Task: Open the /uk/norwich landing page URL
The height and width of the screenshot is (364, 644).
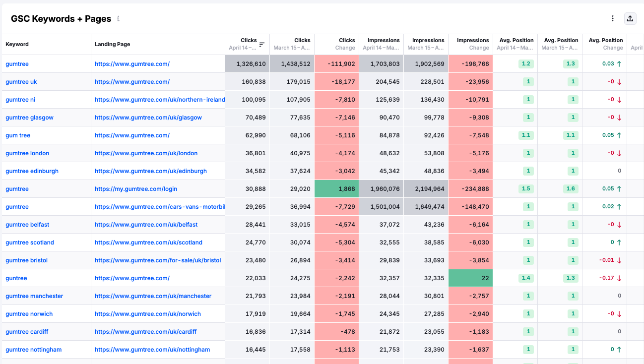Action: pos(148,314)
